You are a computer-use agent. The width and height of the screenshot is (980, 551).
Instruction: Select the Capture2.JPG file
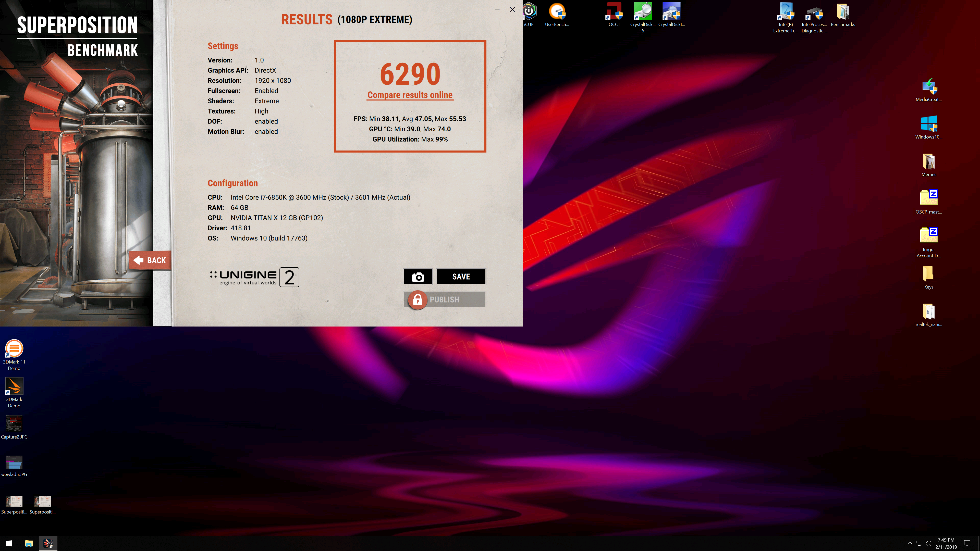click(x=14, y=427)
